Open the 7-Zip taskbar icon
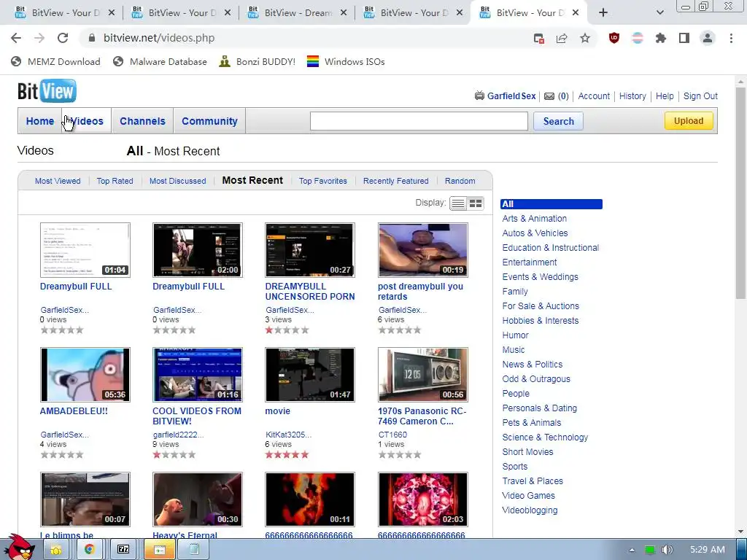747x560 pixels. [x=123, y=550]
